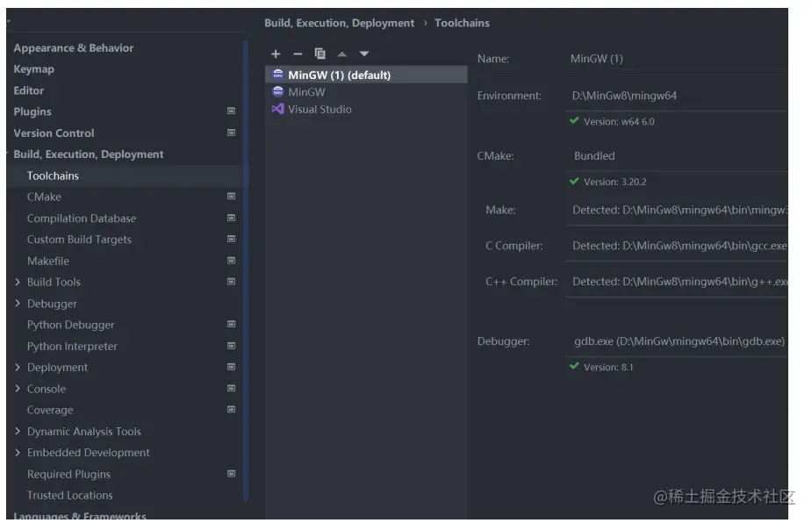
Task: Click 'Version: 3.20.2' CMake status
Action: pos(614,183)
